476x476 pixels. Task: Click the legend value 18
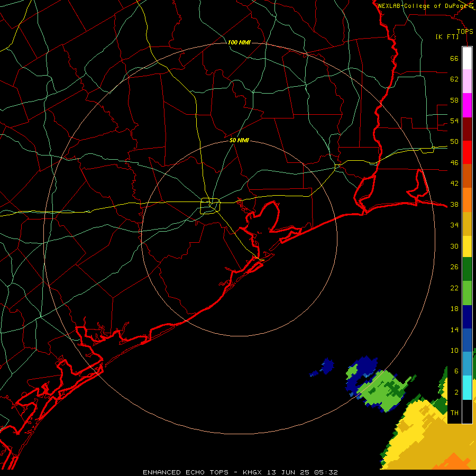coord(454,309)
